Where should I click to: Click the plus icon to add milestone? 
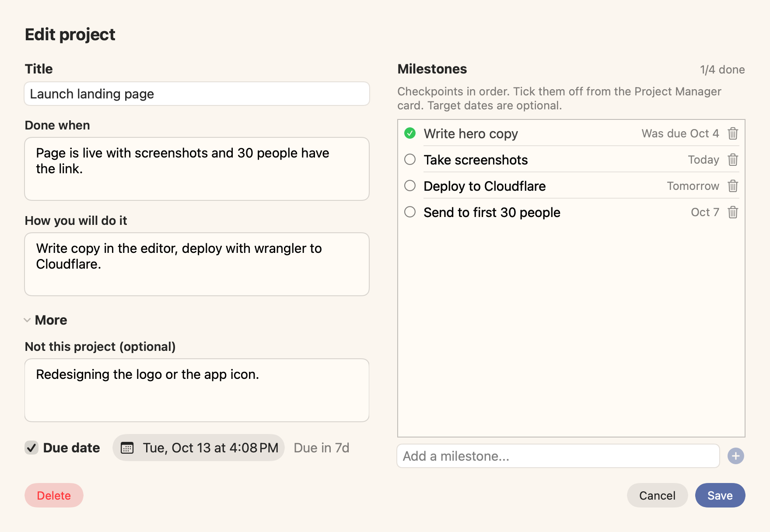(736, 456)
